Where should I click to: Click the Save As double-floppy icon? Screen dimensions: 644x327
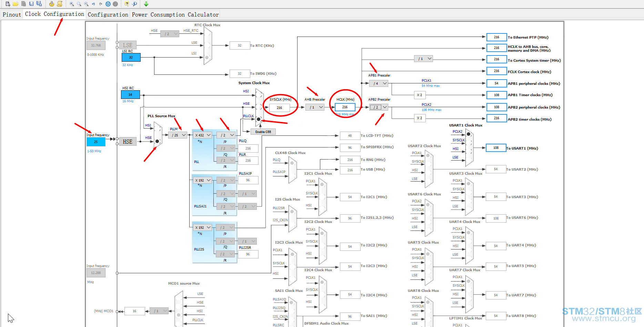tap(39, 4)
